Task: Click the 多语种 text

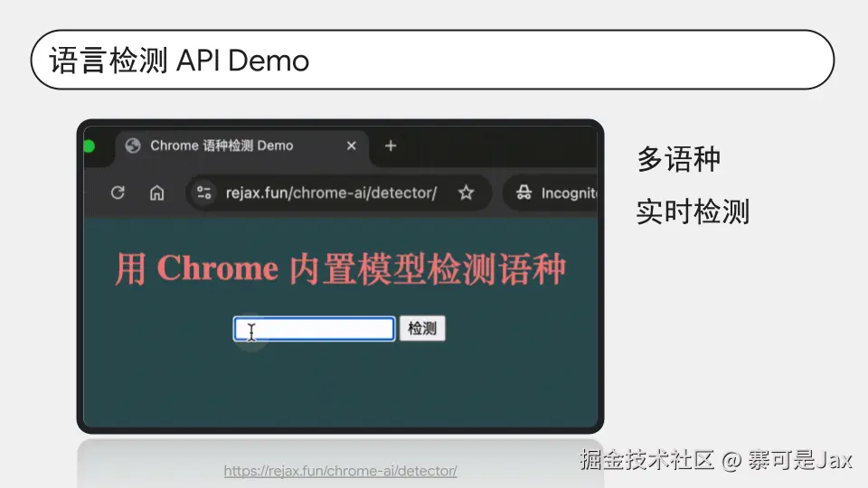Action: tap(679, 159)
